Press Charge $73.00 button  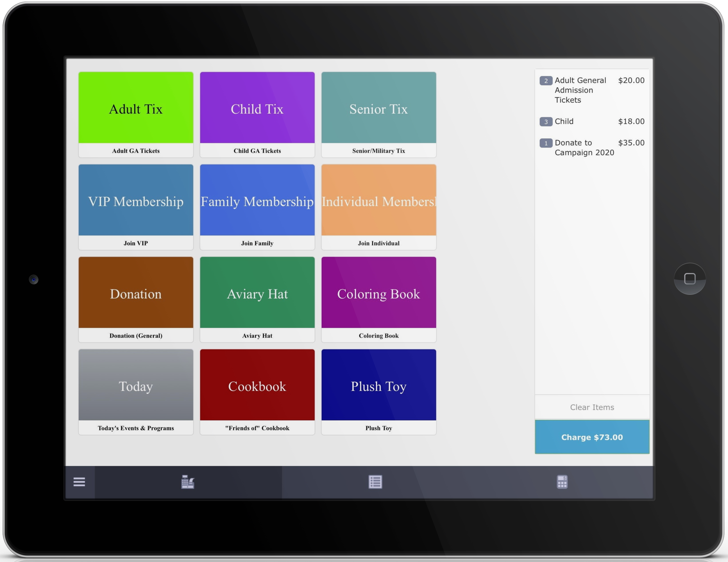tap(592, 438)
